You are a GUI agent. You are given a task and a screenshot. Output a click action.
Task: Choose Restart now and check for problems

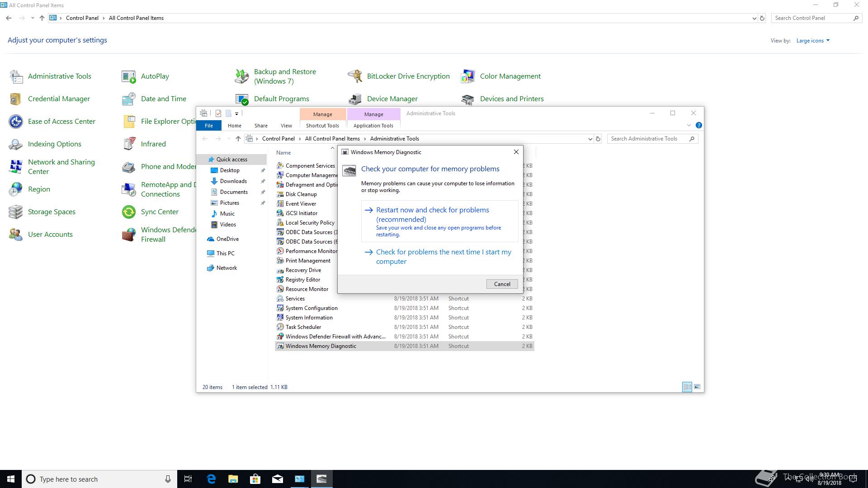click(x=439, y=221)
